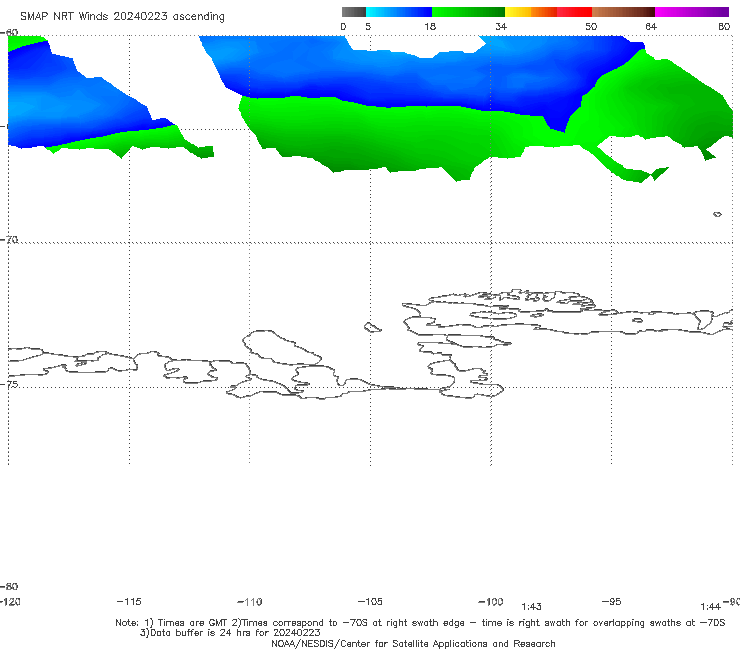Click the color scale label '50'
The height and width of the screenshot is (650, 740).
(591, 26)
